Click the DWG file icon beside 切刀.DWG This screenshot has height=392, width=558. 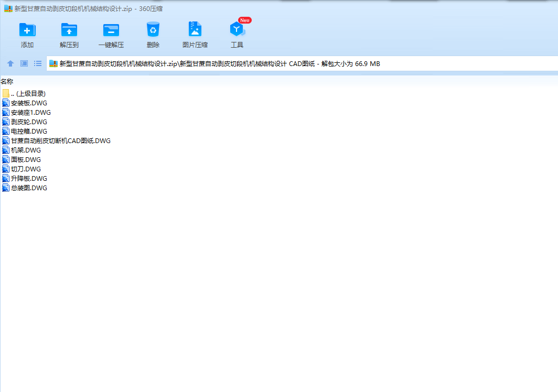point(6,169)
